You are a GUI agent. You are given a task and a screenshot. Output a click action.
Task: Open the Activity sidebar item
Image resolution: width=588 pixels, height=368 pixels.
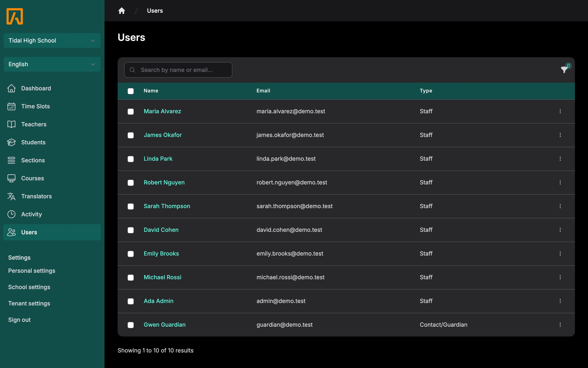[x=52, y=214]
